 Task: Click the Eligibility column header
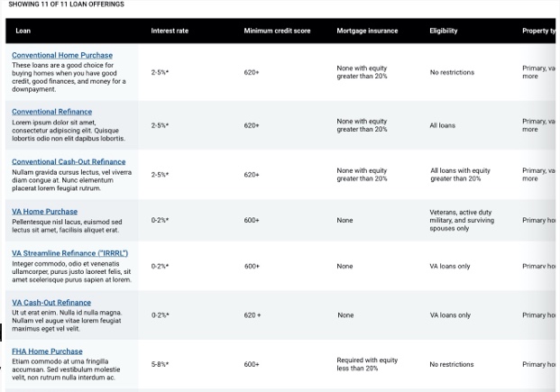click(444, 31)
